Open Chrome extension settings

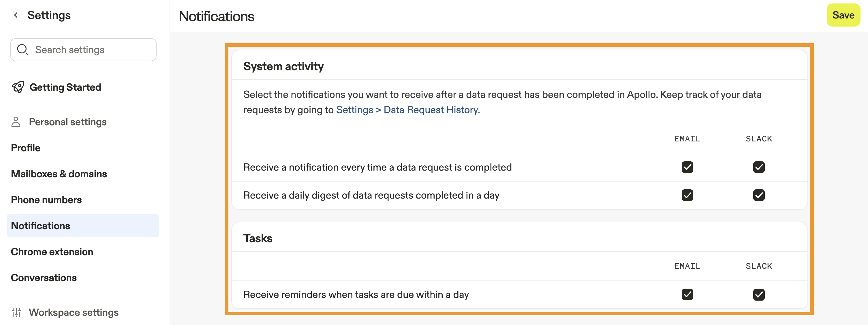52,251
